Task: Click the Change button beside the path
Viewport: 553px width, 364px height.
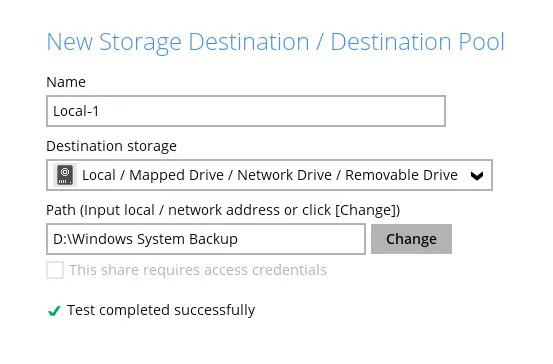Action: [x=411, y=239]
